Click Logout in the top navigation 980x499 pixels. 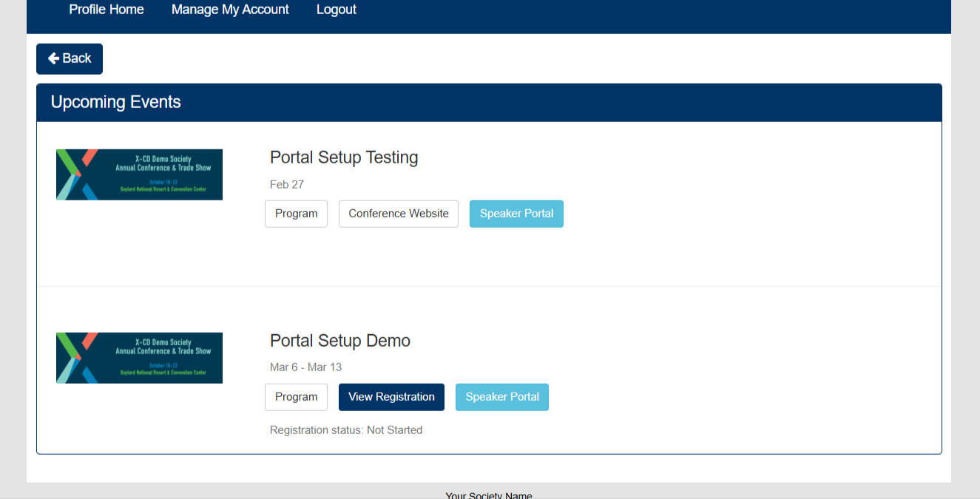point(337,10)
